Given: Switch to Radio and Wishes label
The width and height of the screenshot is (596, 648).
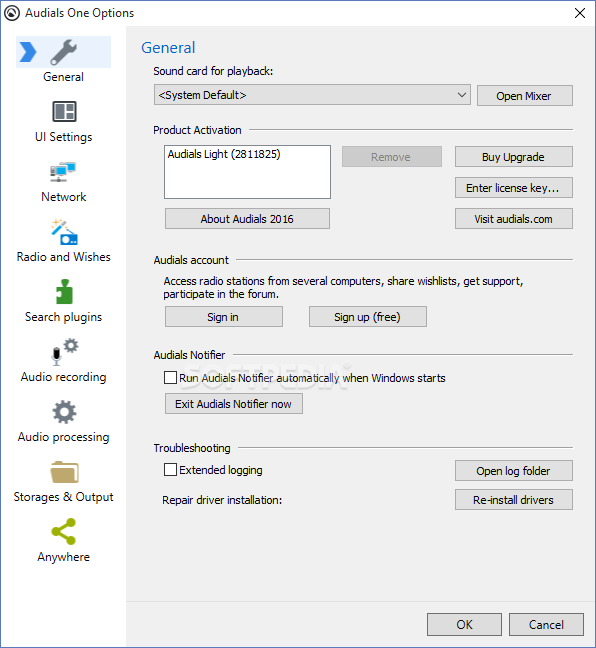Looking at the screenshot, I should [64, 257].
